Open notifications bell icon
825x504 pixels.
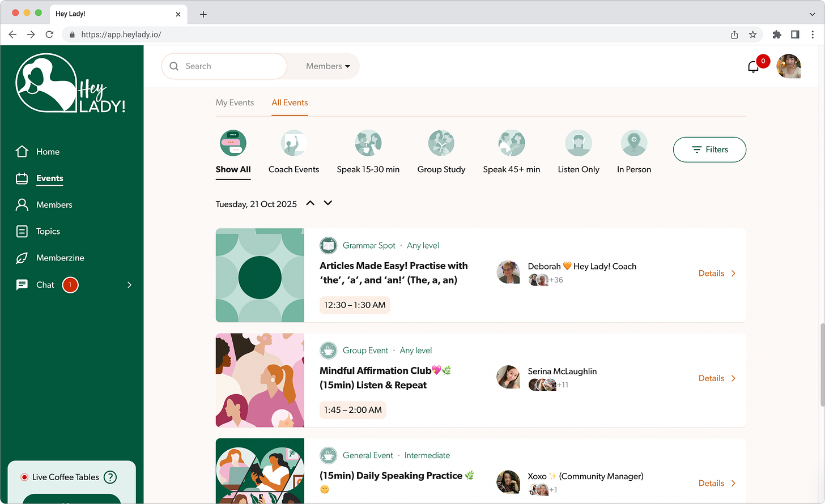click(x=753, y=67)
